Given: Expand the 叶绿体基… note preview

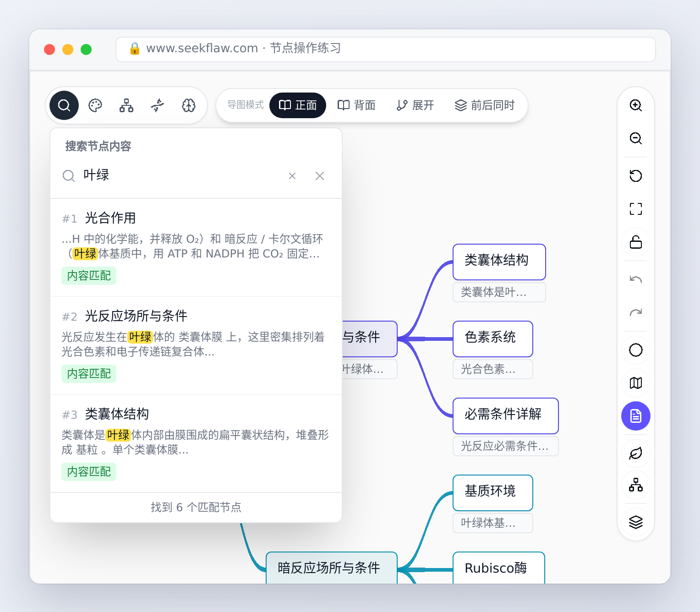Looking at the screenshot, I should 493,523.
